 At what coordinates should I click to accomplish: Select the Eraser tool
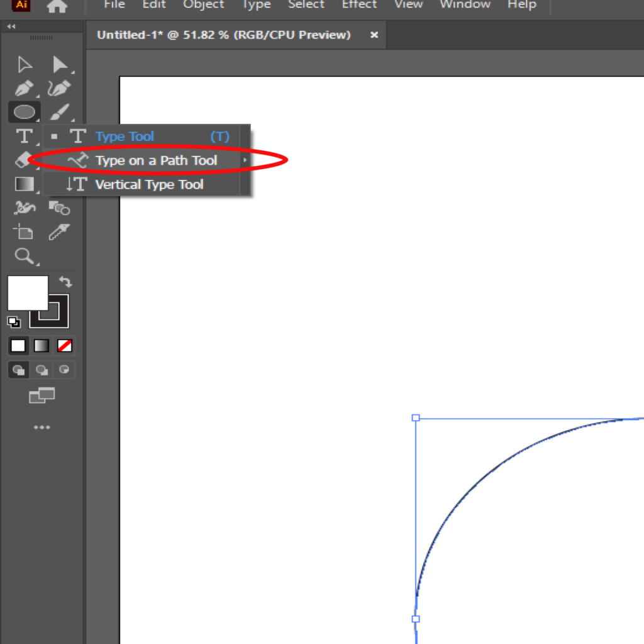point(24,160)
